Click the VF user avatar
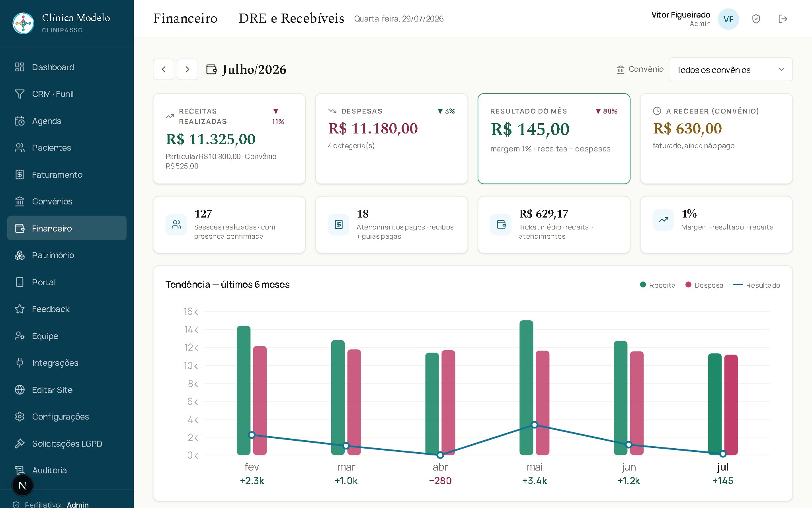Image resolution: width=812 pixels, height=508 pixels. (x=728, y=19)
